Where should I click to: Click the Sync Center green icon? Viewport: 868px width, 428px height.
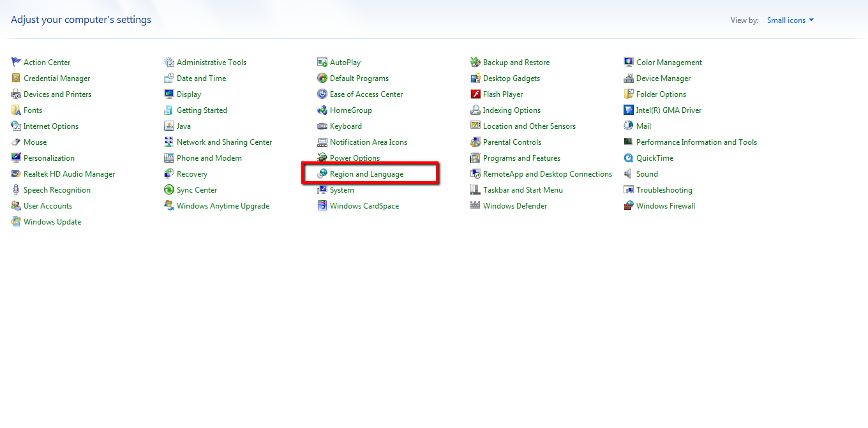point(169,189)
